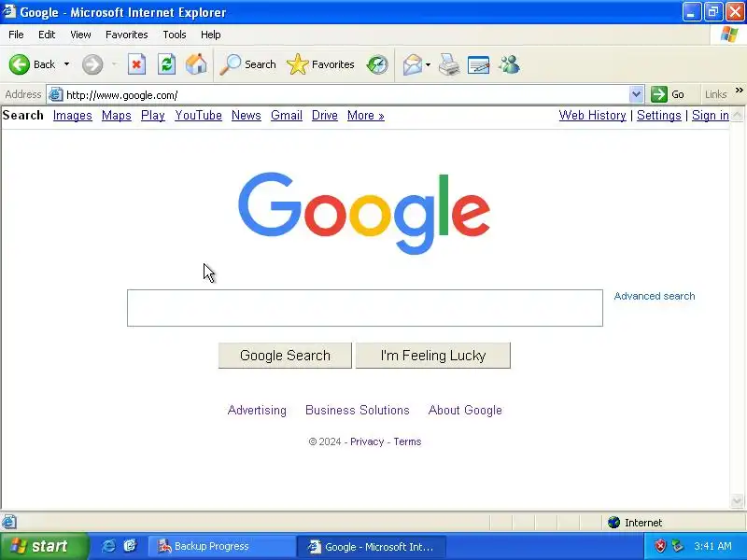Viewport: 747px width, 560px height.
Task: Click the second Quick Launch icon
Action: (x=130, y=546)
